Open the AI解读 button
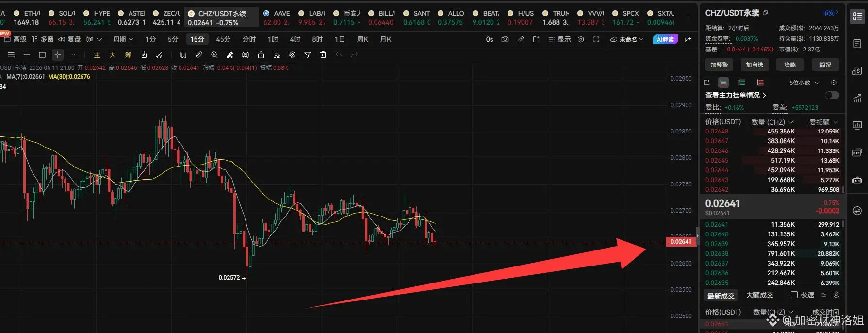Viewport: 868px width, 333px height. [665, 39]
